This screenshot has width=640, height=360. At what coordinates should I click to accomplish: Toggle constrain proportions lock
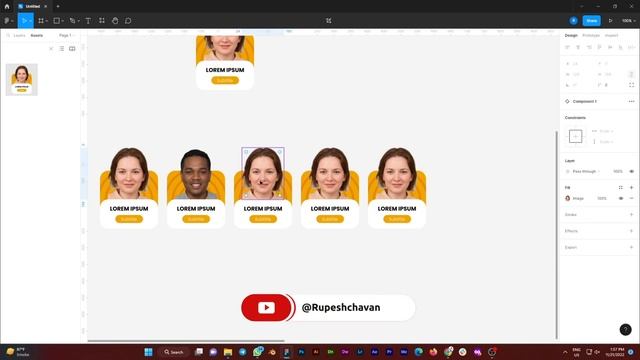click(x=631, y=74)
